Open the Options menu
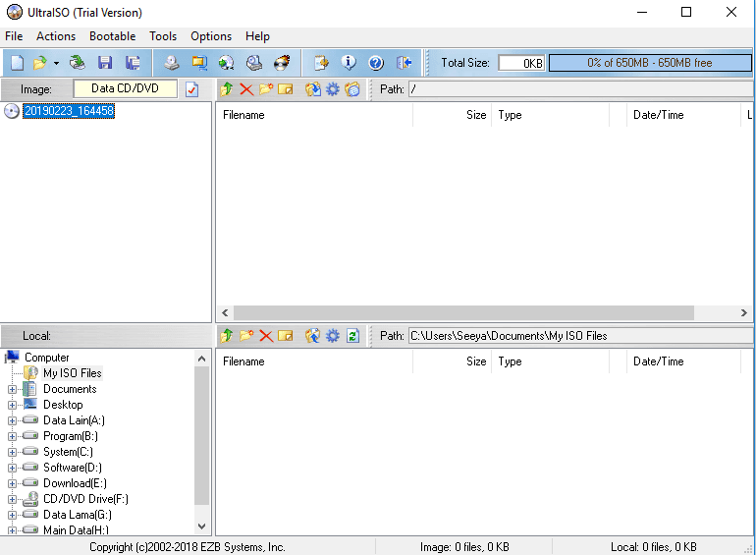The height and width of the screenshot is (555, 756). pos(211,36)
